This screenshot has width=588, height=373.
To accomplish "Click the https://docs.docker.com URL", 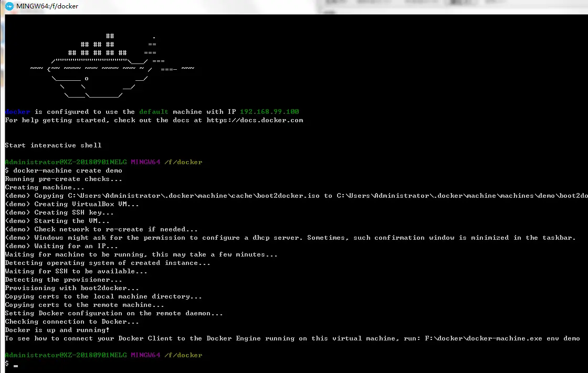I will pyautogui.click(x=255, y=120).
